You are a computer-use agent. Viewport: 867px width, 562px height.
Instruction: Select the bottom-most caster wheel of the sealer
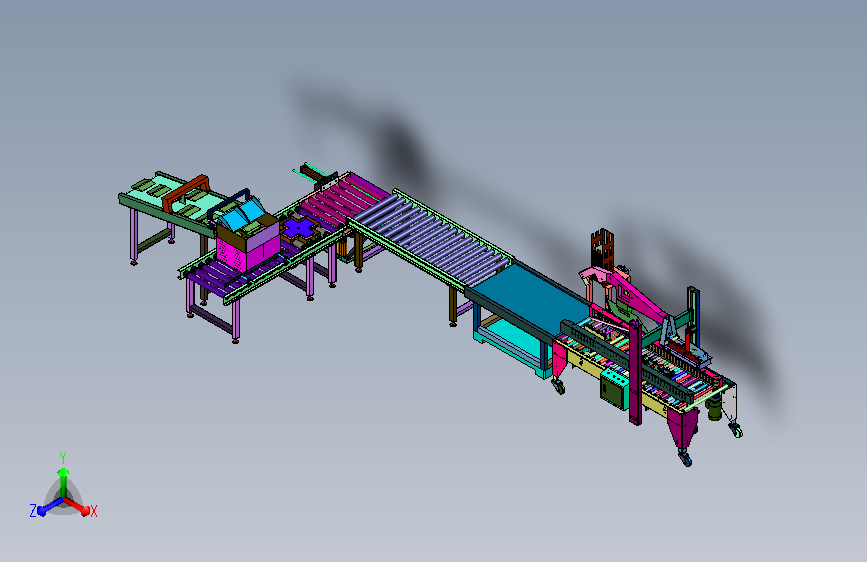(x=685, y=458)
